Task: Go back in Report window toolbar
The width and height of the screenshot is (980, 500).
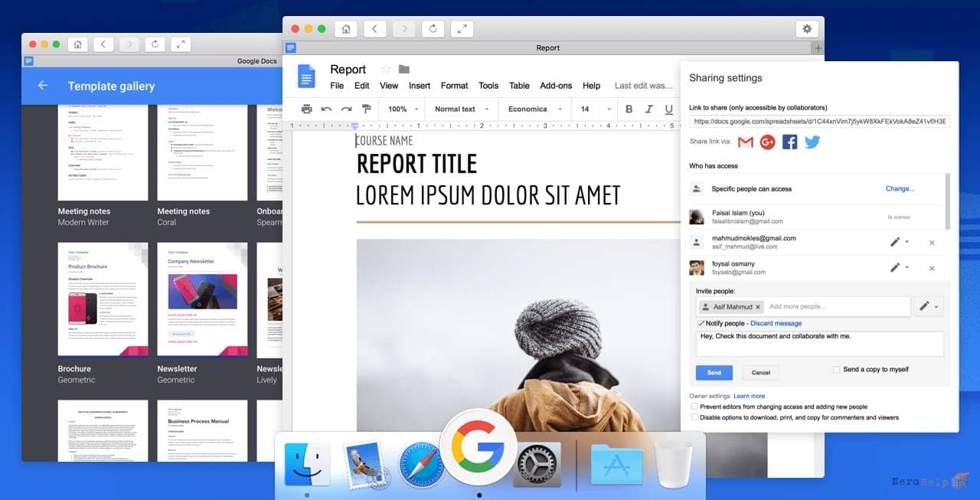Action: coord(374,29)
